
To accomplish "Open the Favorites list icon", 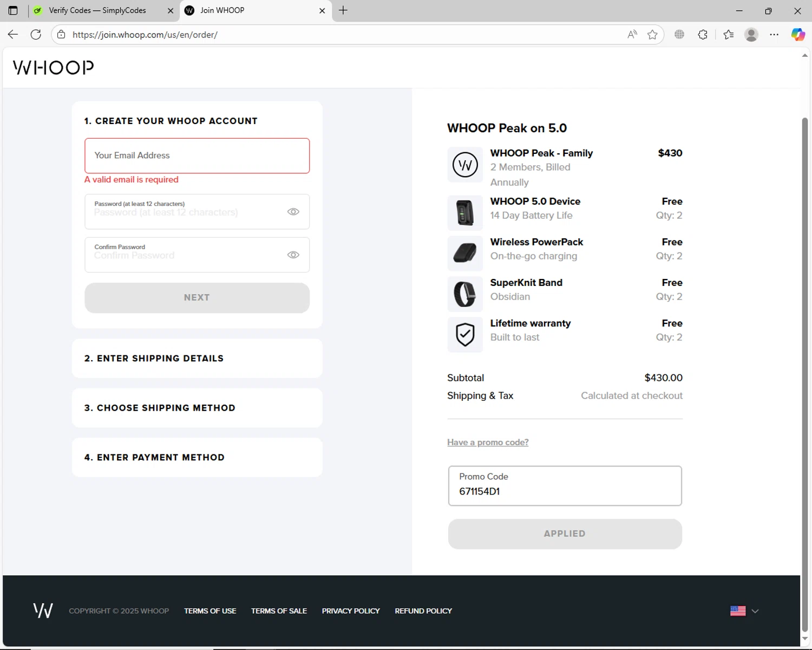I will tap(729, 35).
